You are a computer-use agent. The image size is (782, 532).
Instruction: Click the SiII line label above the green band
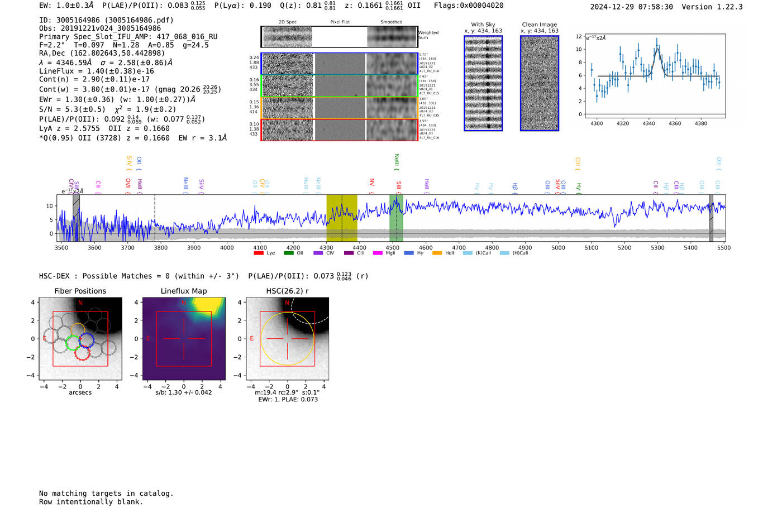(399, 186)
